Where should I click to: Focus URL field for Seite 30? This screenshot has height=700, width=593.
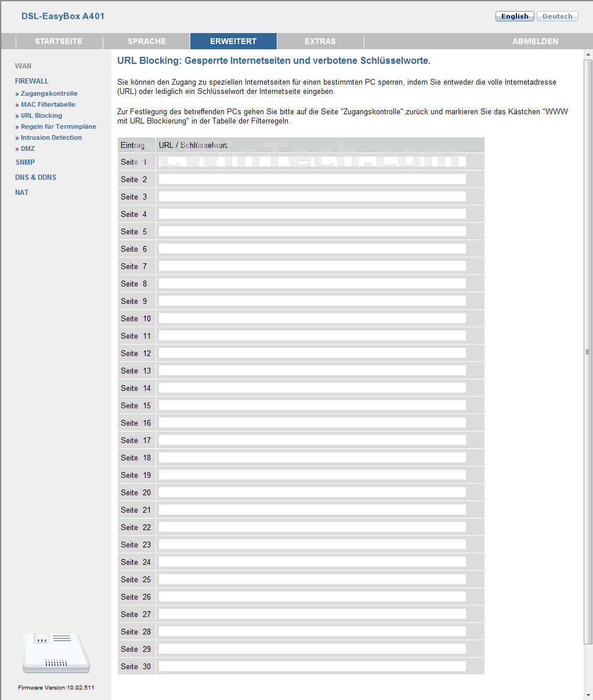tap(312, 666)
